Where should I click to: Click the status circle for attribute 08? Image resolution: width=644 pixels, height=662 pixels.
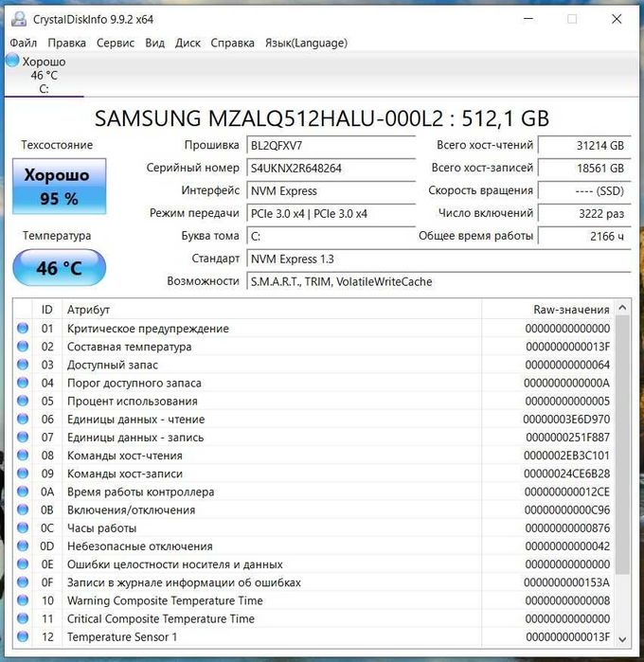click(x=23, y=456)
